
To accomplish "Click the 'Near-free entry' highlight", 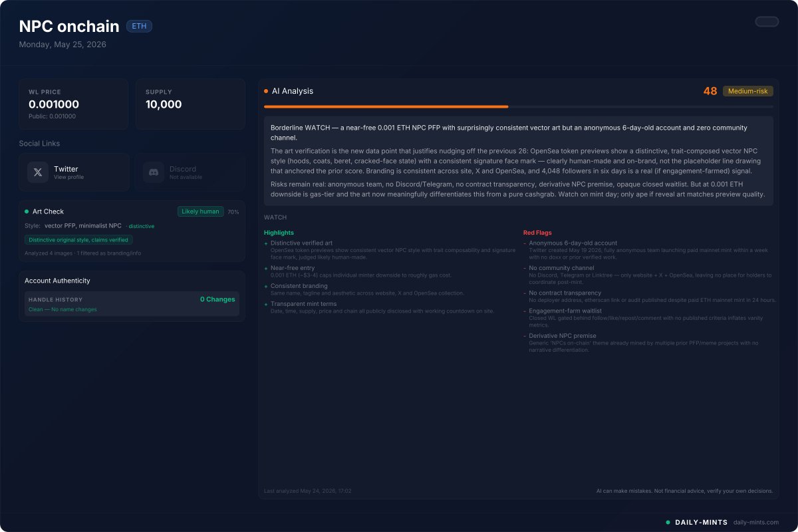I will (x=293, y=268).
